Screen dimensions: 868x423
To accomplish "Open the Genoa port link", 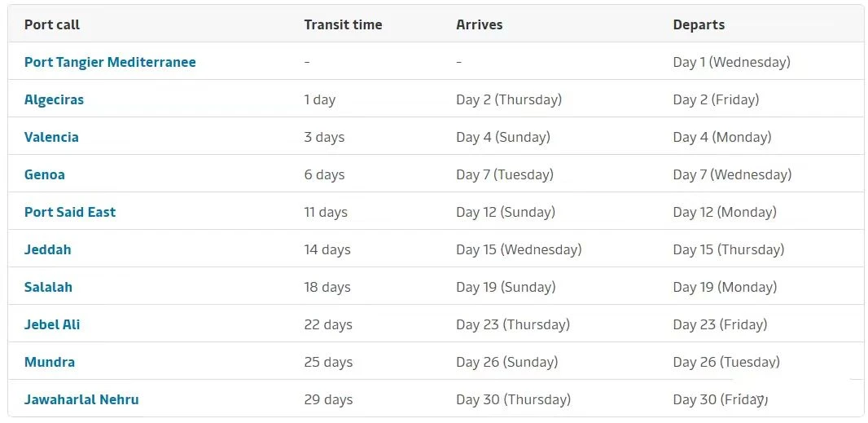I will click(45, 174).
